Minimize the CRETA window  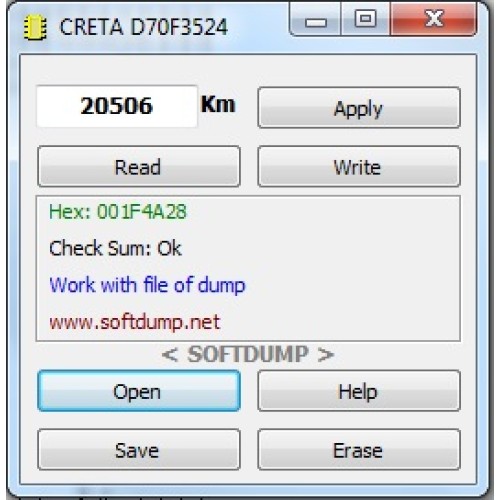(x=315, y=19)
